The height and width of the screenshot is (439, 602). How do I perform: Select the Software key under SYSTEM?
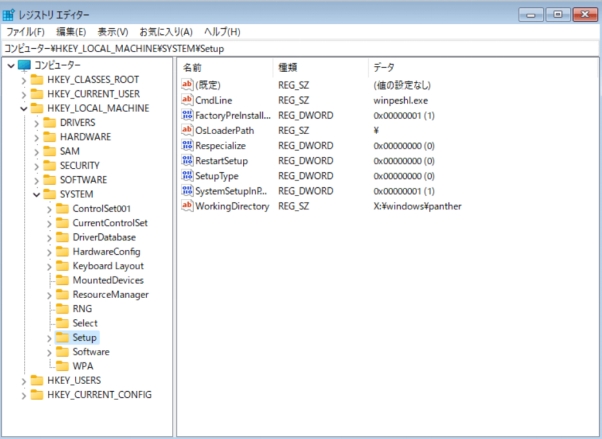(x=91, y=352)
